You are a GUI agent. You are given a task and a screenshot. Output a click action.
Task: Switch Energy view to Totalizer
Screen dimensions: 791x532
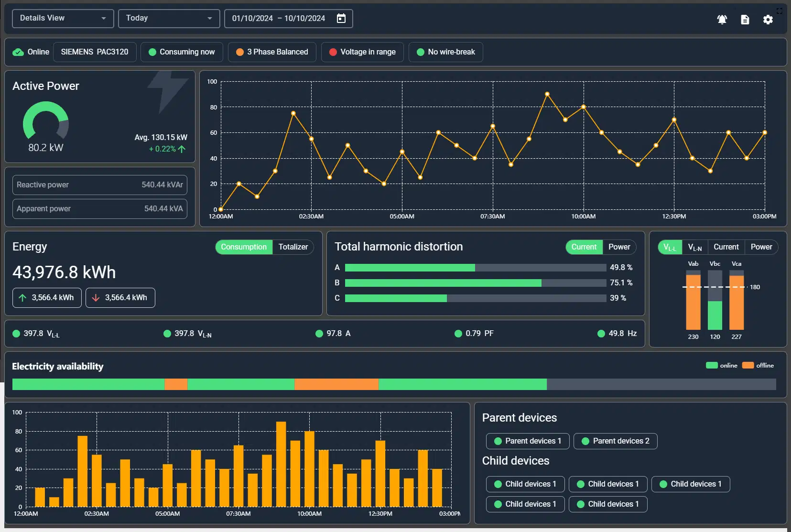coord(293,247)
